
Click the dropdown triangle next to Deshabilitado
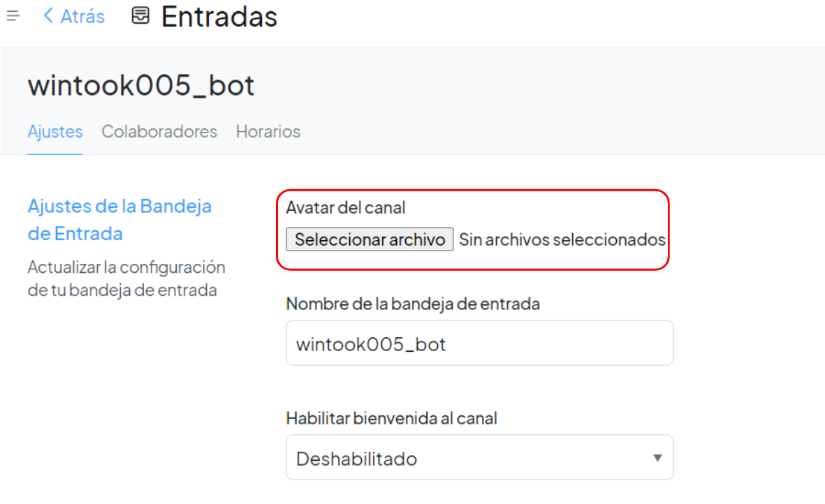(x=657, y=459)
